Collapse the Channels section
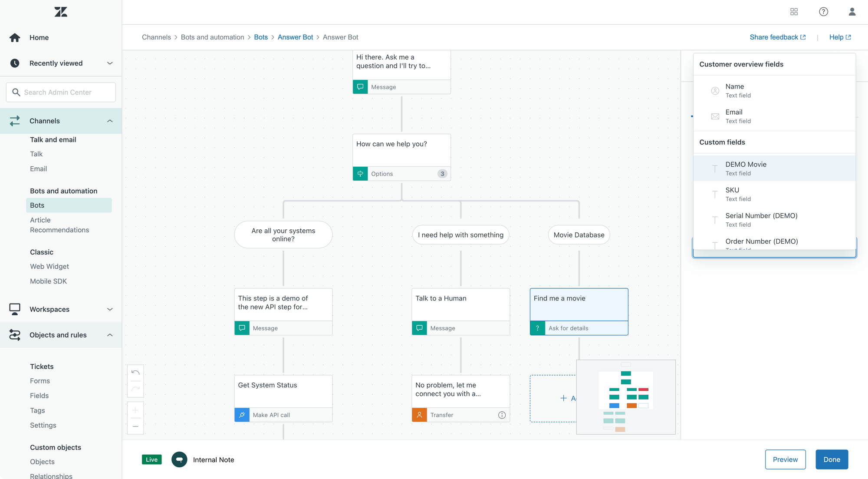The height and width of the screenshot is (479, 868). 110,121
